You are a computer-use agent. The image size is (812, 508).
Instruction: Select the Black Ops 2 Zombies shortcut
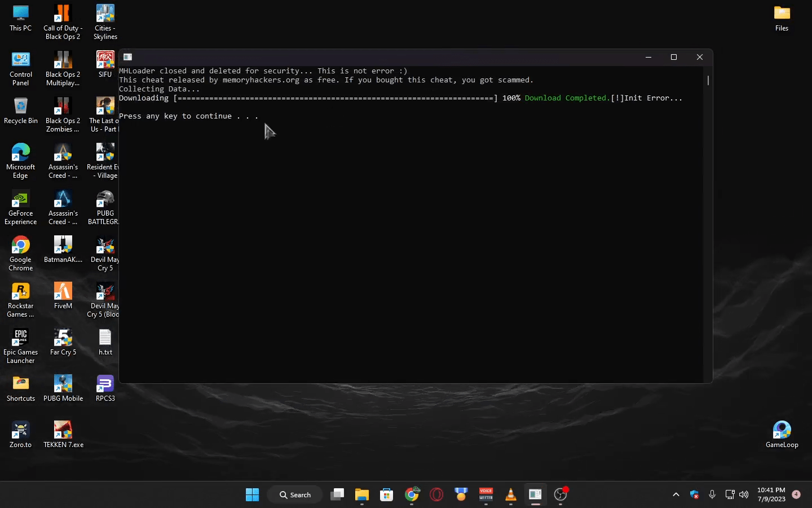coord(63,115)
